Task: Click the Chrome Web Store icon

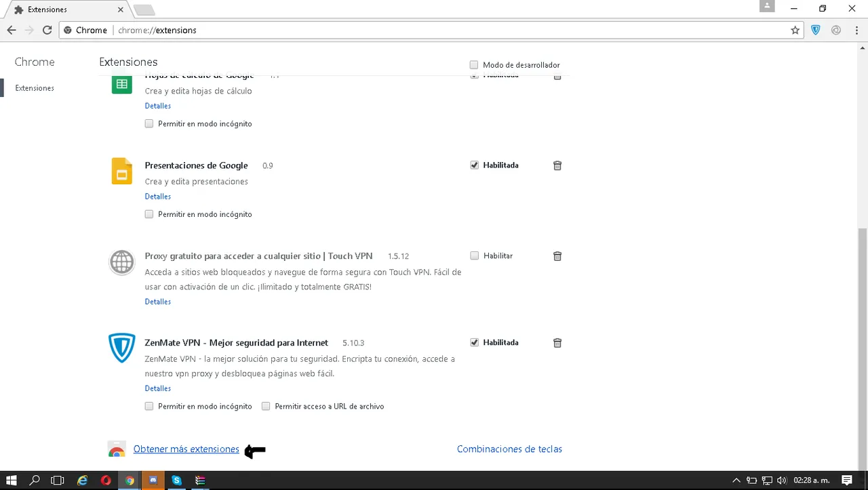Action: [117, 449]
